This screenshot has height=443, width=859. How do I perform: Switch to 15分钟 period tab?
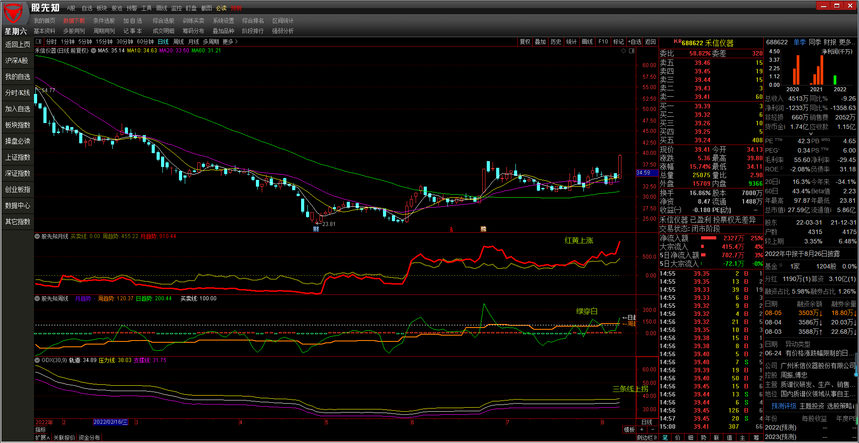point(102,42)
